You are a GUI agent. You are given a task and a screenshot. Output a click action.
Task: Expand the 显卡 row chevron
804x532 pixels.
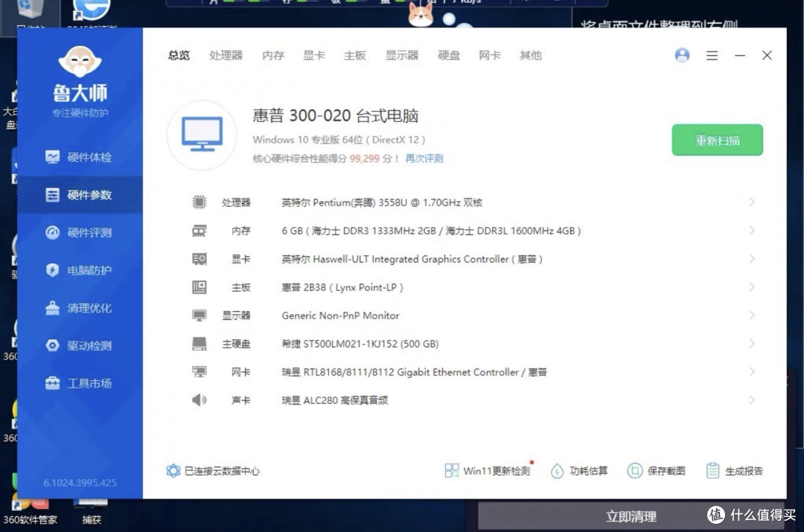click(x=752, y=259)
